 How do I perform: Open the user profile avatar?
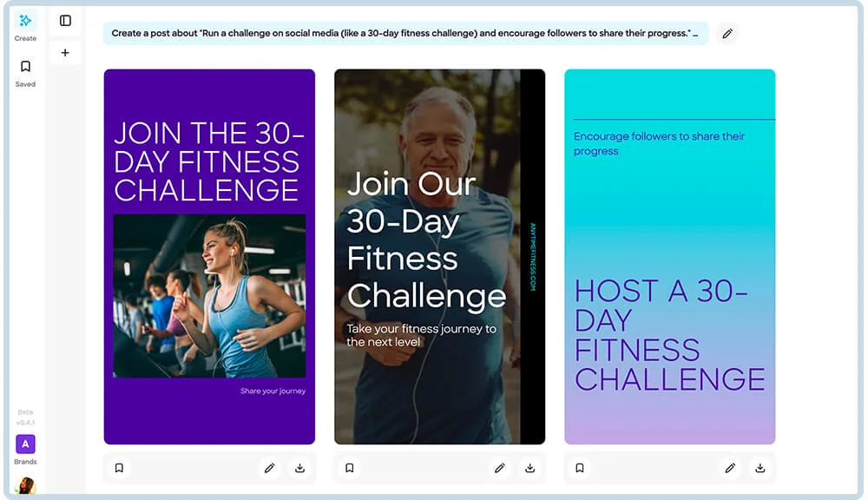point(25,485)
